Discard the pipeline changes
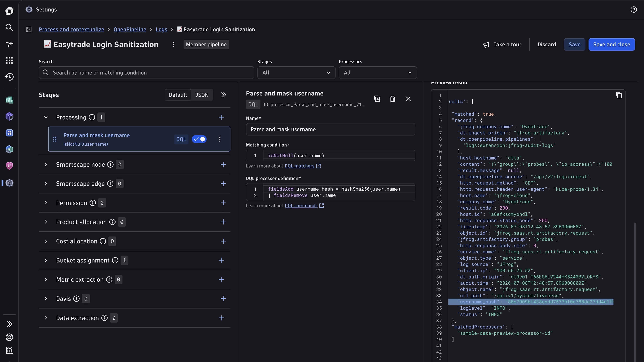 547,45
